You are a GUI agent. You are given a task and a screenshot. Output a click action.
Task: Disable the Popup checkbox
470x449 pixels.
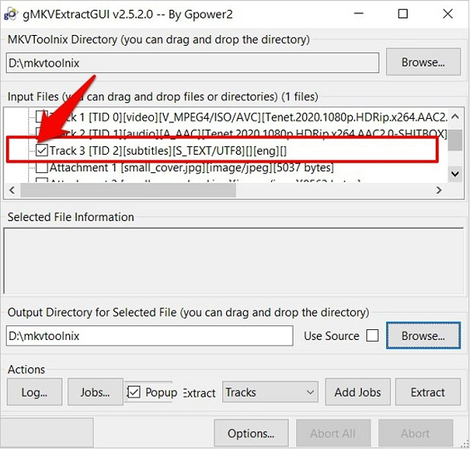tap(134, 392)
